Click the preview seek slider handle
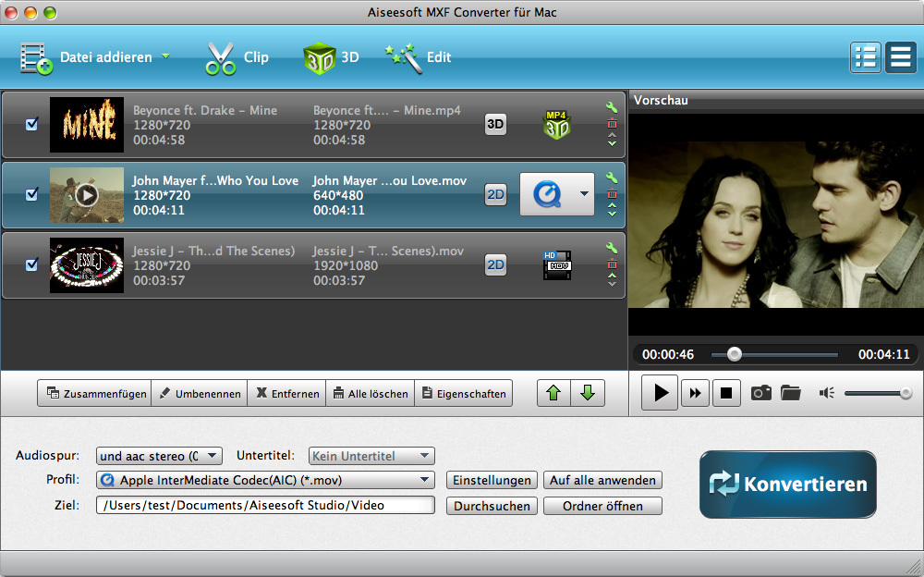 (735, 354)
